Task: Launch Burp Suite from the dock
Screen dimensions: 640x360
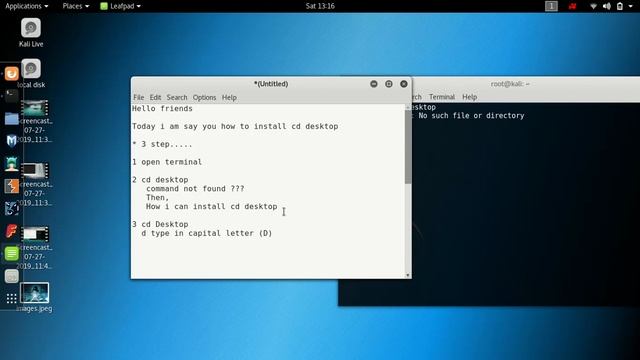Action: pos(11,186)
